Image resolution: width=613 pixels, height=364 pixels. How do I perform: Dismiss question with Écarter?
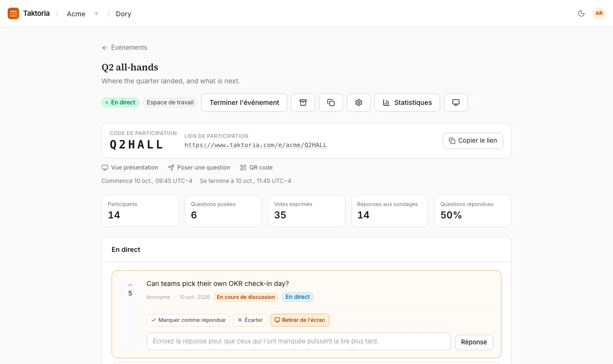(x=250, y=320)
